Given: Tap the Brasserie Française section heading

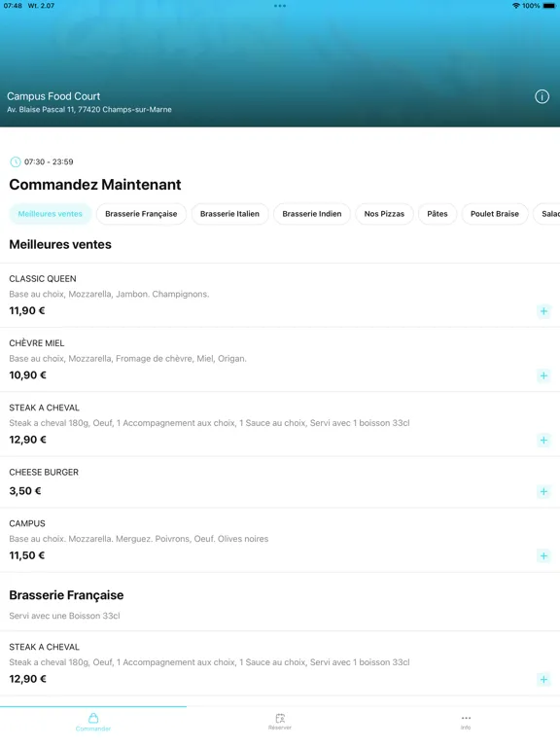Looking at the screenshot, I should pyautogui.click(x=66, y=595).
